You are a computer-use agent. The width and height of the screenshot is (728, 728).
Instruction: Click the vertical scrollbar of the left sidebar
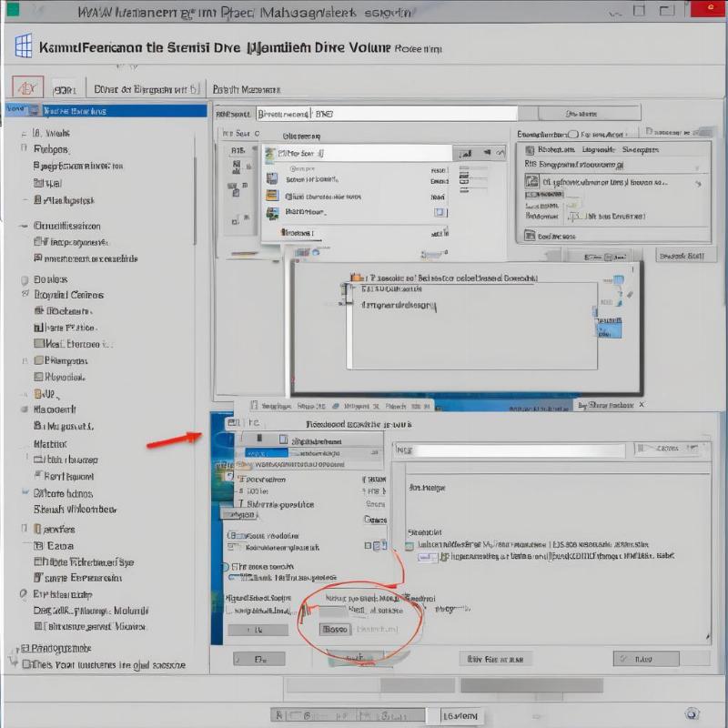coord(196,182)
